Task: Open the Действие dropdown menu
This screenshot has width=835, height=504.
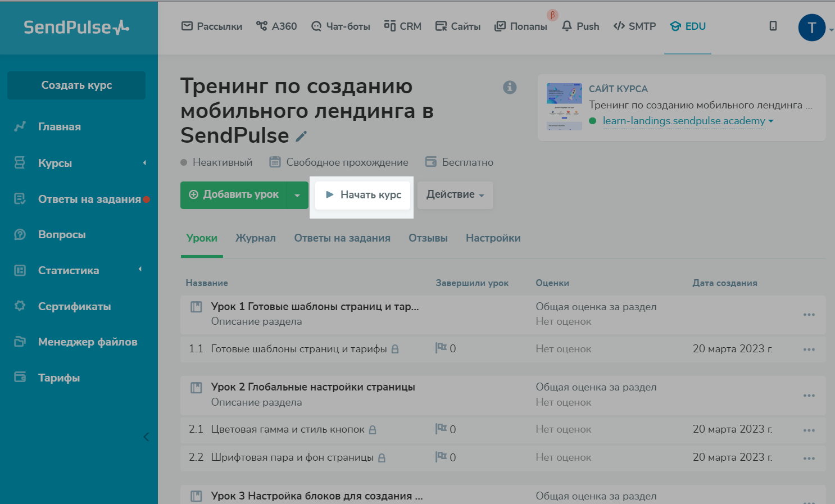Action: (x=455, y=194)
